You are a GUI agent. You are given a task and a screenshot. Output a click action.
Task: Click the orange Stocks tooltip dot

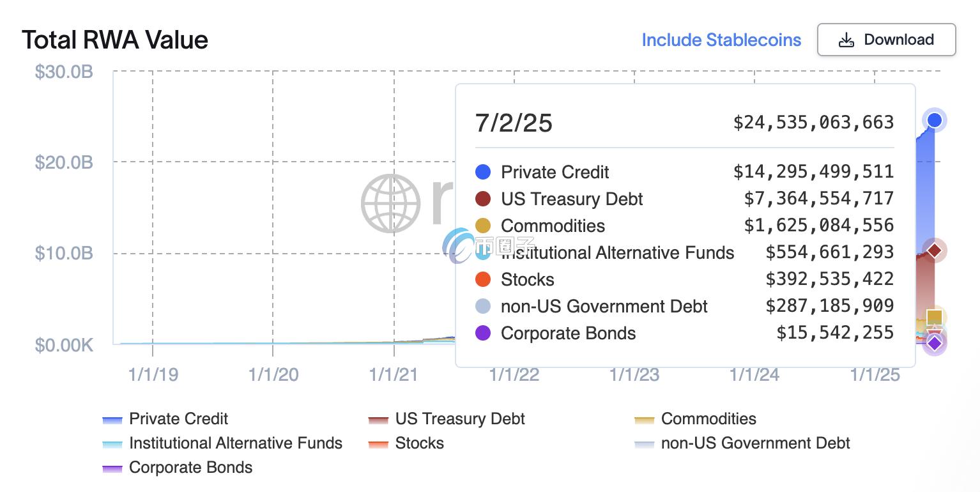(x=483, y=279)
